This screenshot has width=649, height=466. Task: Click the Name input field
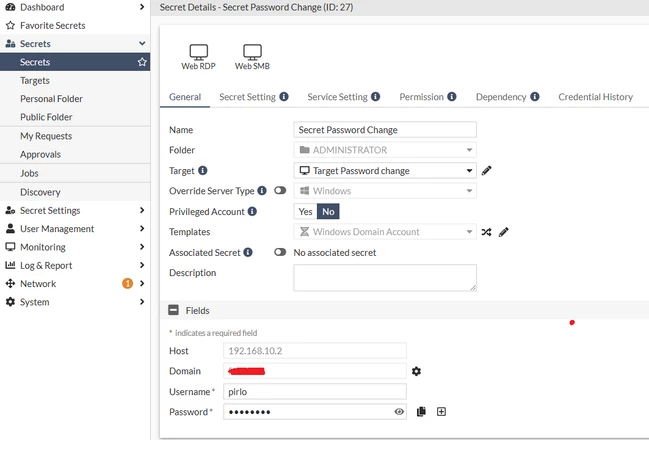[385, 130]
